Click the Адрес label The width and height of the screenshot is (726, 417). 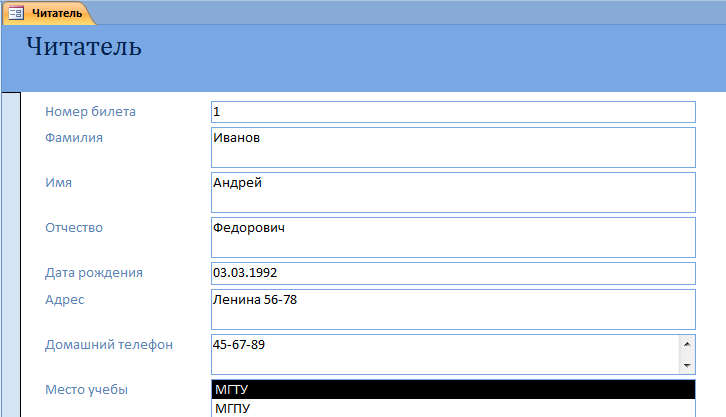tap(64, 300)
